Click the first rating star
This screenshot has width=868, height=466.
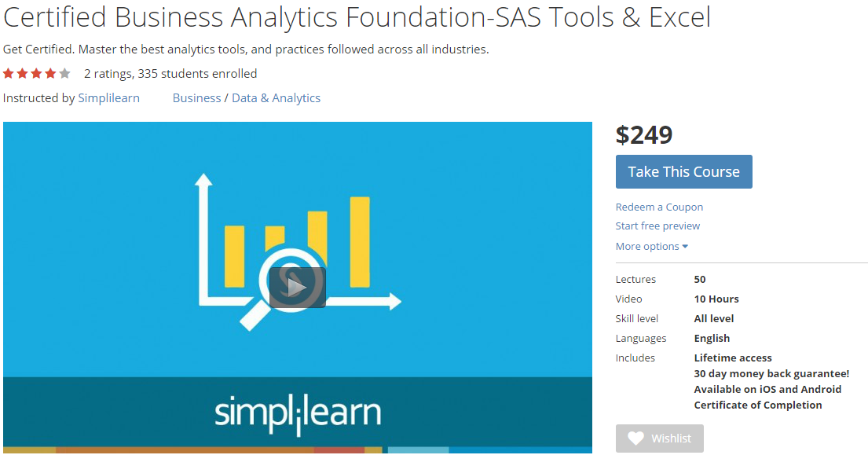pos(9,74)
